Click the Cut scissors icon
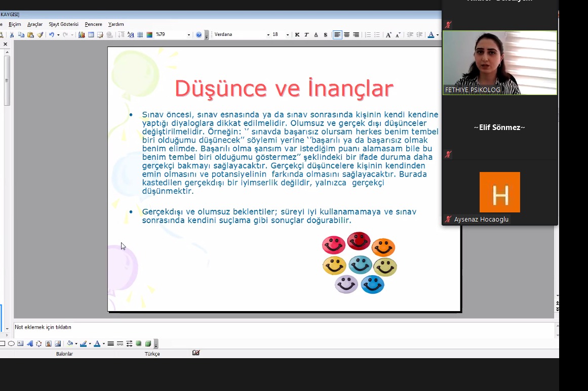588x391 pixels. pos(12,35)
